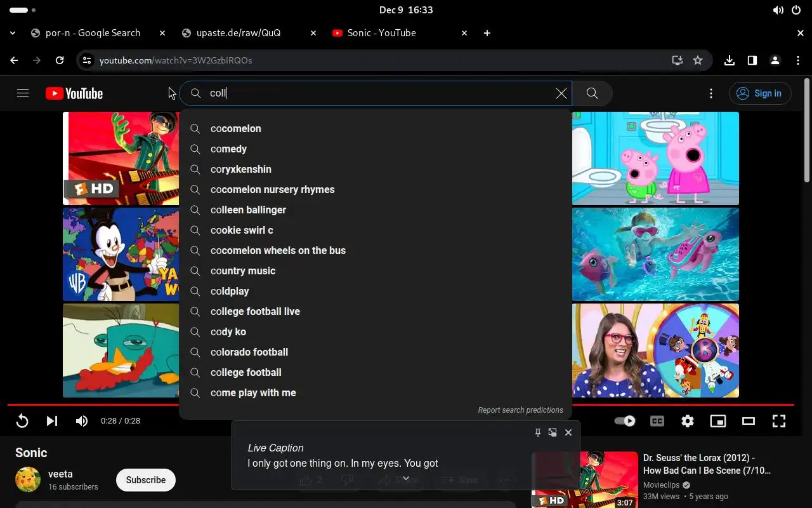Open the YouTube hamburger guide menu
Image resolution: width=812 pixels, height=508 pixels.
pos(23,93)
